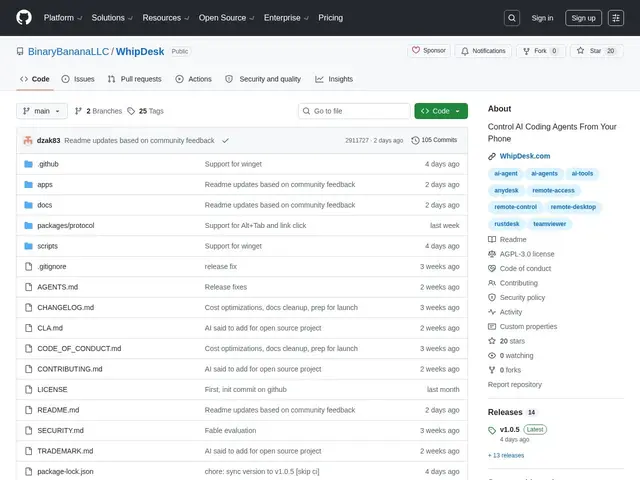Click the LICENSE file icon
This screenshot has height=480, width=640.
28,389
